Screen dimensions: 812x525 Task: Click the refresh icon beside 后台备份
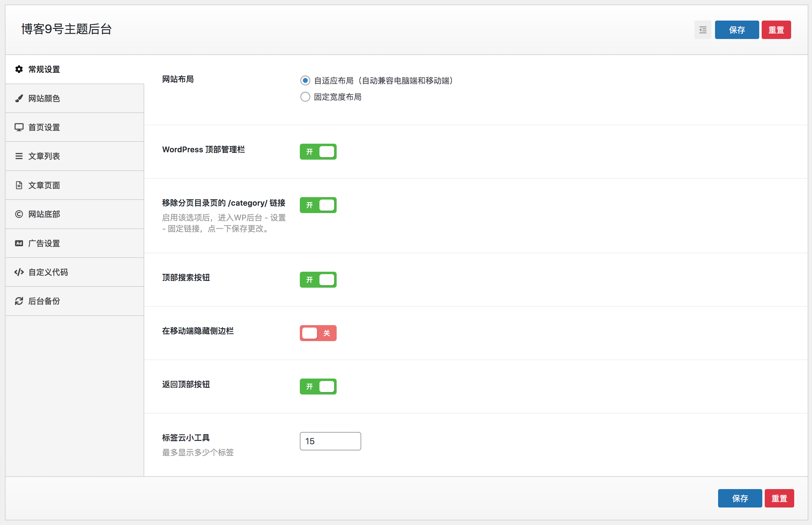pyautogui.click(x=19, y=301)
